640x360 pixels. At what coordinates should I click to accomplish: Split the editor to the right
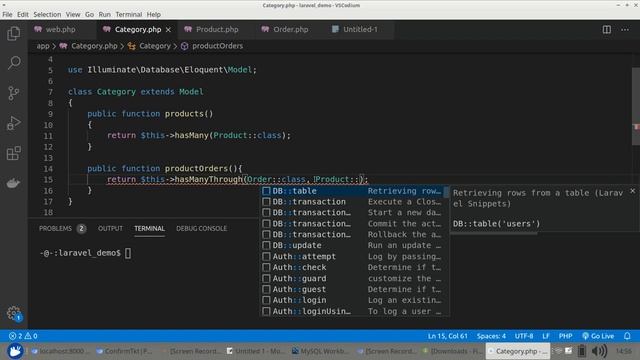point(607,29)
